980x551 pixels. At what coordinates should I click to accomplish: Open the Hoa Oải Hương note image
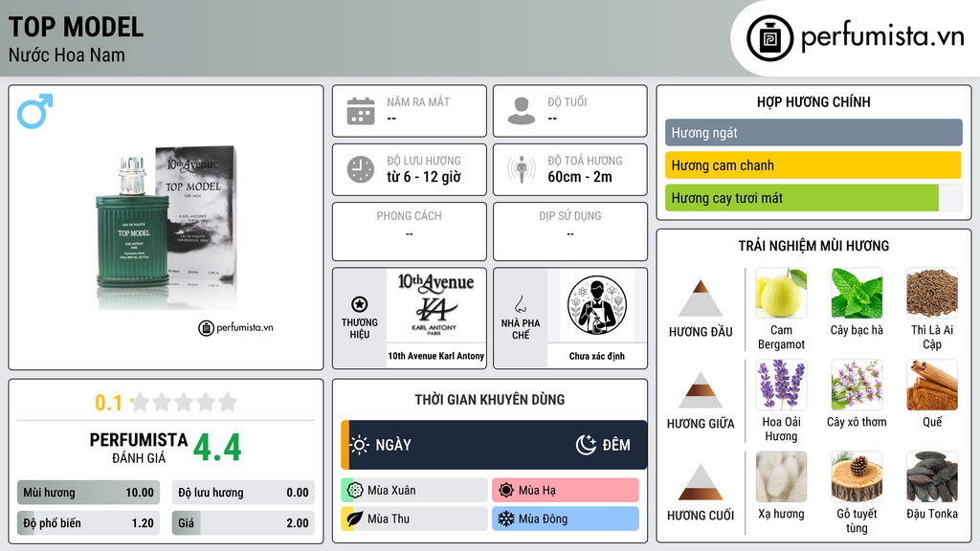point(781,386)
